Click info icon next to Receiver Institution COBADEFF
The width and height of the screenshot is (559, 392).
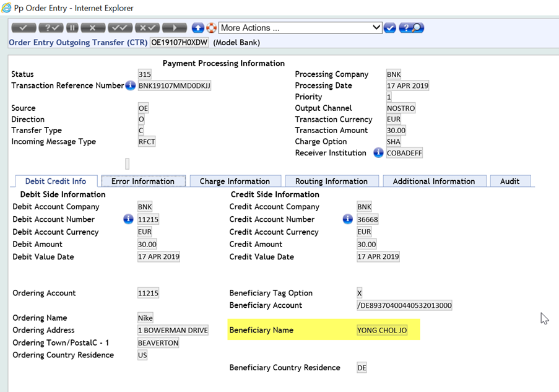tap(378, 153)
